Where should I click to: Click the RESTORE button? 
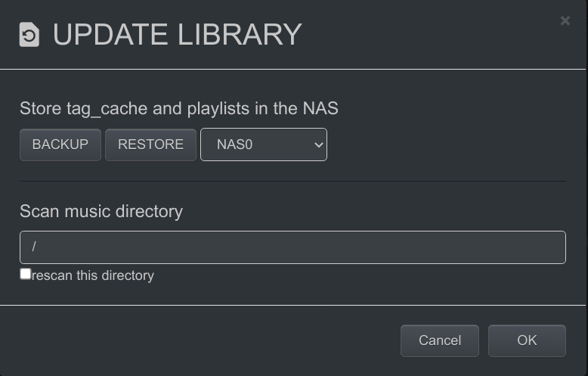(x=150, y=144)
